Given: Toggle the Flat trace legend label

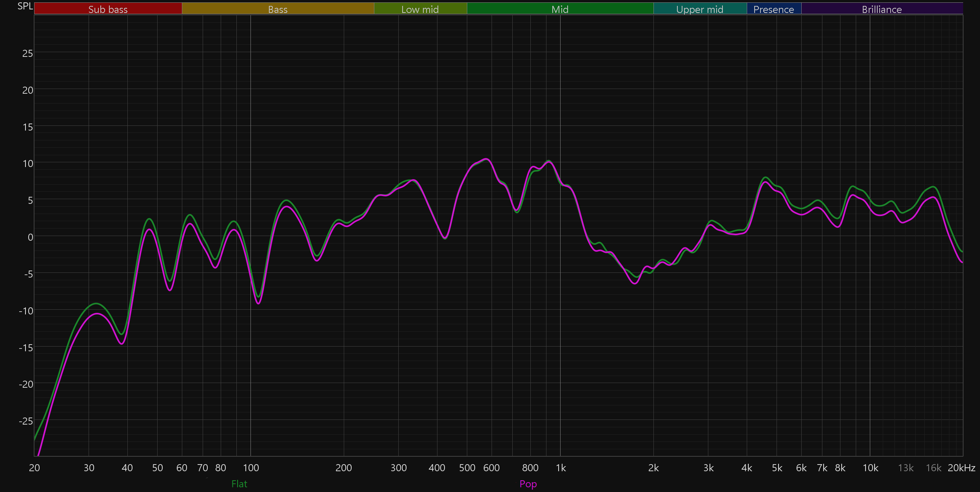Looking at the screenshot, I should pyautogui.click(x=239, y=484).
